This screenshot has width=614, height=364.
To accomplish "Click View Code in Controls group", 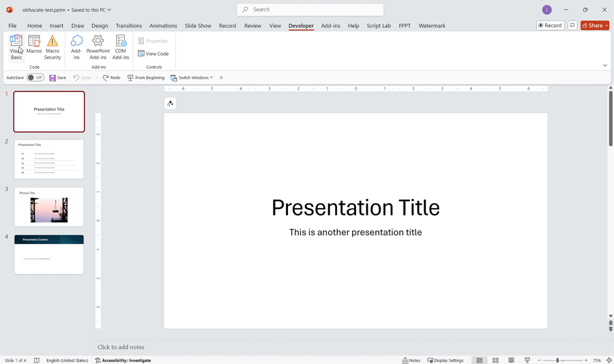I will click(x=153, y=54).
